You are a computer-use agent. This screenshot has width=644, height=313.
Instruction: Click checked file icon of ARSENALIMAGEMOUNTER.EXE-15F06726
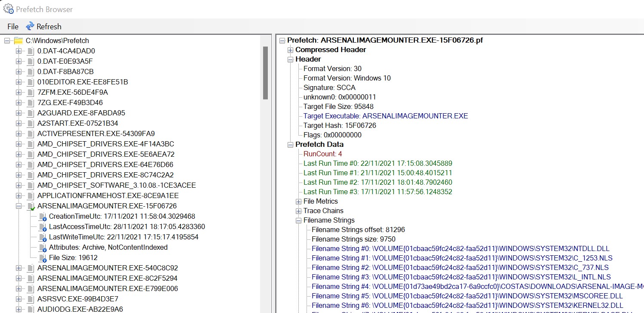[31, 206]
